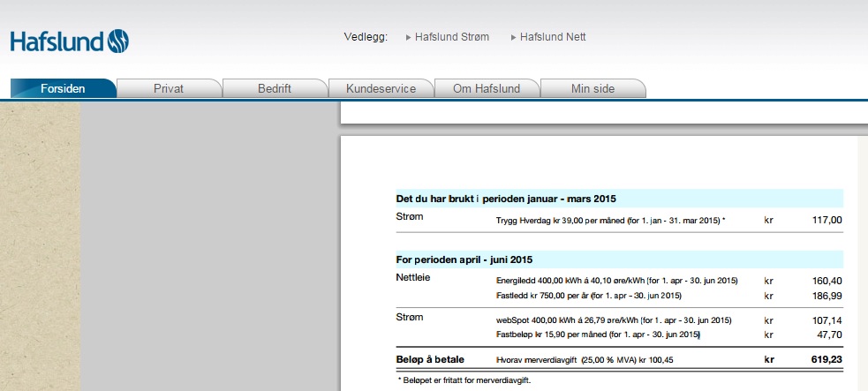
Task: Click the total amount 619,23
Action: 826,359
